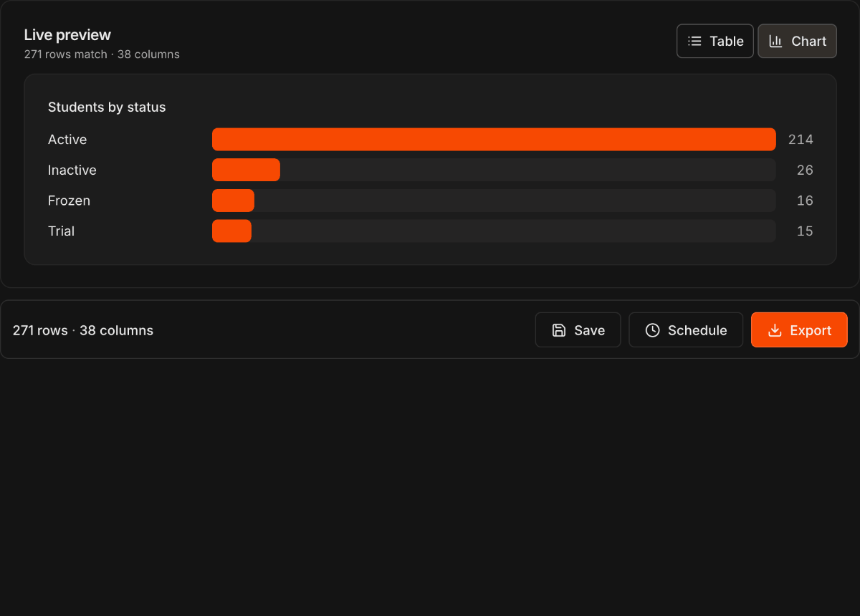Image resolution: width=860 pixels, height=616 pixels.
Task: Click the 'Frozen' row label
Action: (x=69, y=201)
